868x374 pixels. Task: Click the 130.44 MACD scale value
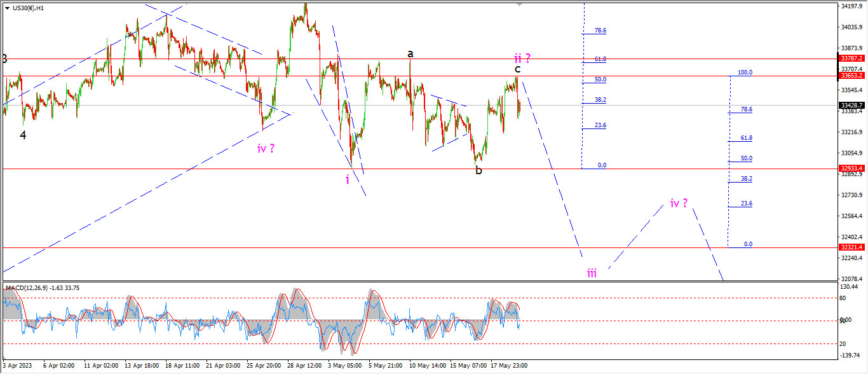848,287
